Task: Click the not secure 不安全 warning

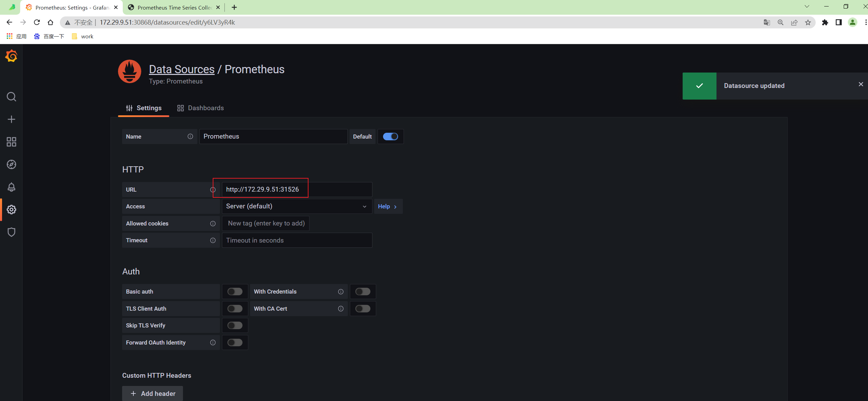Action: 79,23
